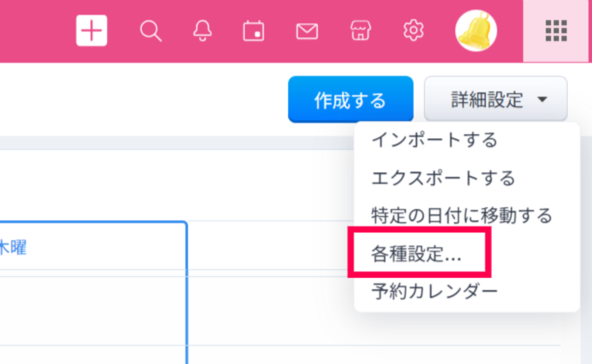Click the white plus add icon
Viewport: 592px width, 364px height.
click(x=91, y=31)
